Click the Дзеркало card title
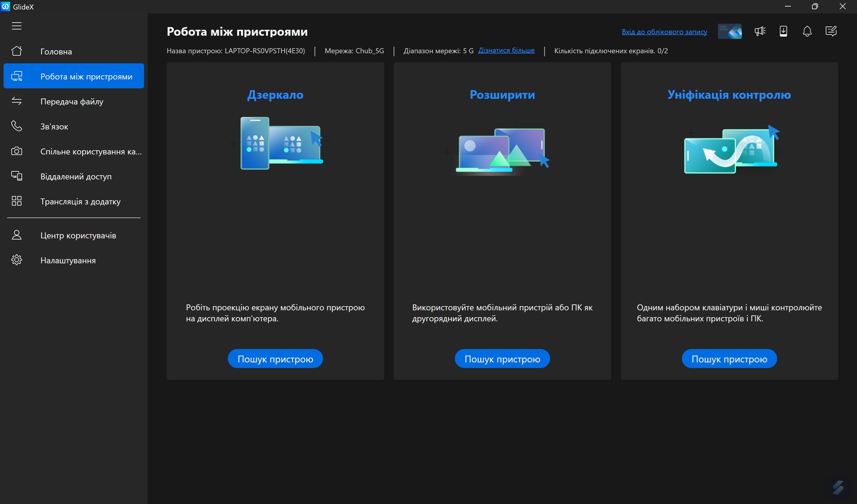 [x=275, y=95]
